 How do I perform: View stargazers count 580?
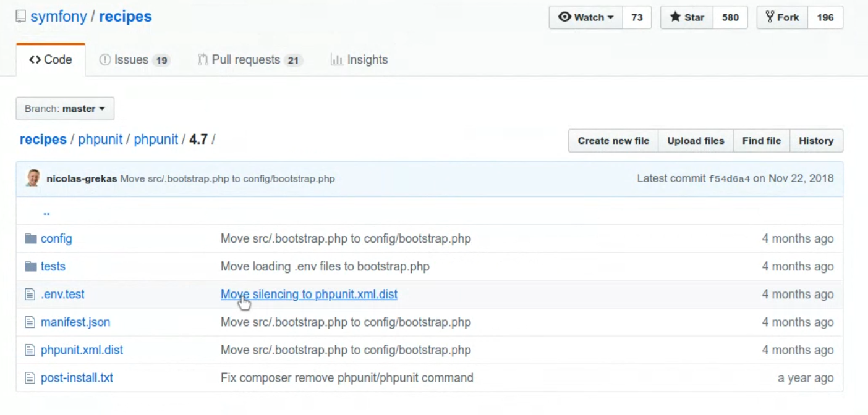(730, 17)
